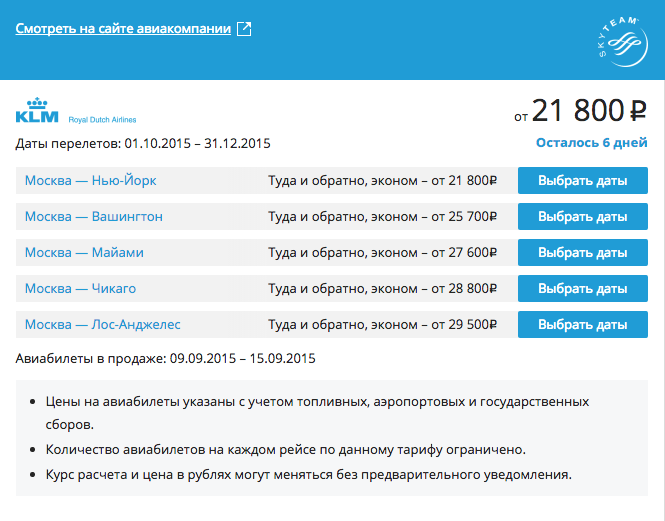
Task: Click fare text 'эконом – от 27 600₽'
Action: pos(433,252)
